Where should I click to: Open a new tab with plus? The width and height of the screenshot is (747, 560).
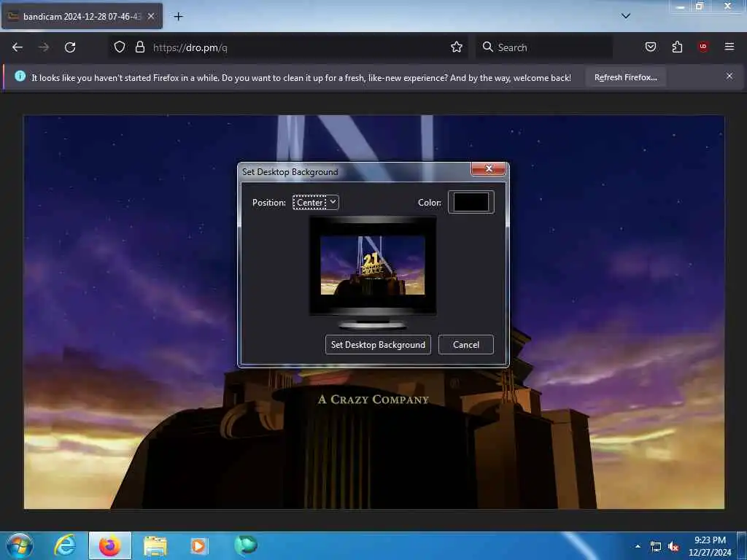pyautogui.click(x=178, y=17)
